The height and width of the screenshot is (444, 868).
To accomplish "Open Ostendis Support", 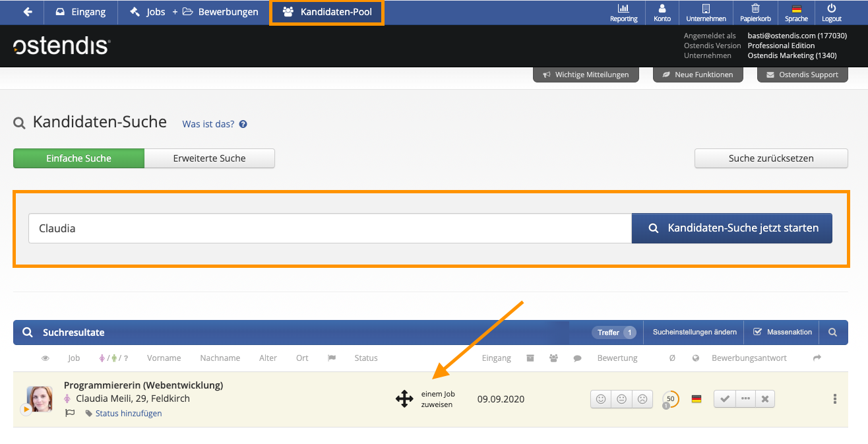I will [802, 75].
